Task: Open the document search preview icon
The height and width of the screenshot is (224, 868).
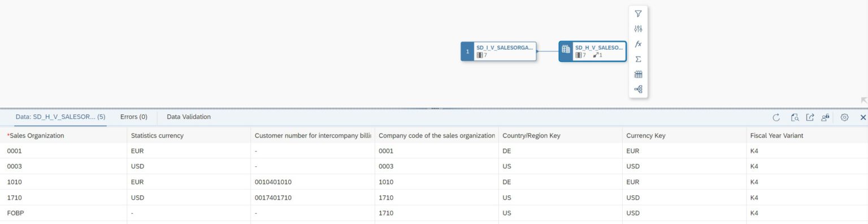Action: [x=795, y=117]
